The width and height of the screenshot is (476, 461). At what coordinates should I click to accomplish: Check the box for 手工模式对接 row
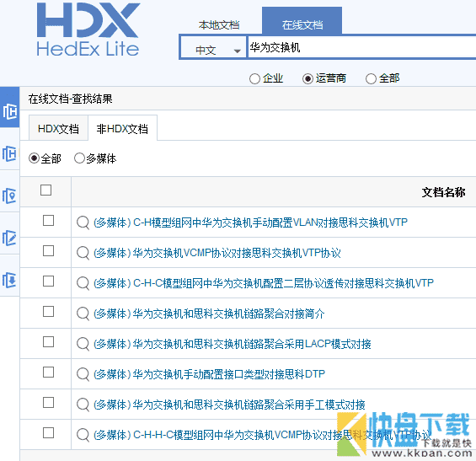49,403
